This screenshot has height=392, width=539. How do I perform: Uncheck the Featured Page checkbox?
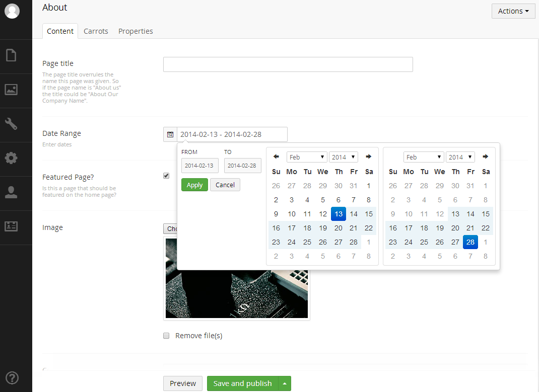pos(166,176)
